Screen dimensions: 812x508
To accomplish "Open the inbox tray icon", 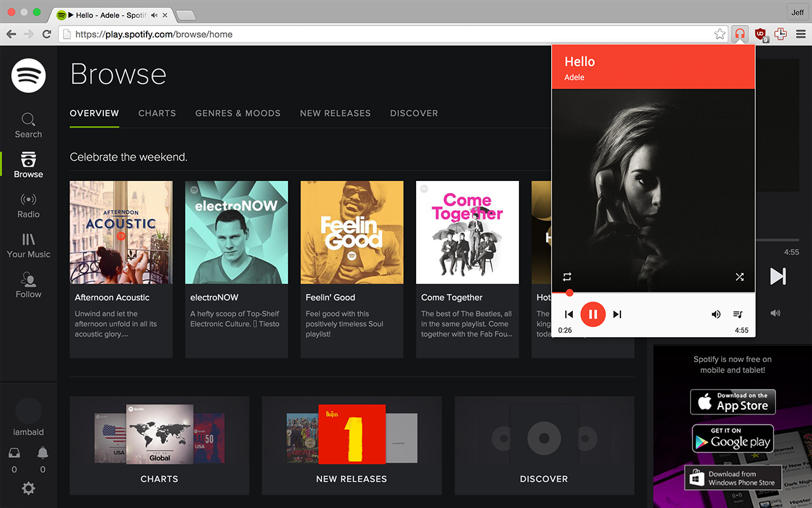I will click(x=15, y=453).
